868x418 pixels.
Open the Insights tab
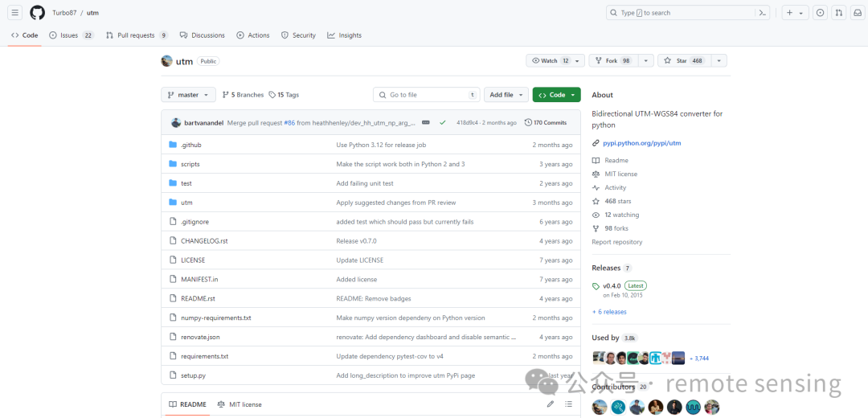pos(344,35)
